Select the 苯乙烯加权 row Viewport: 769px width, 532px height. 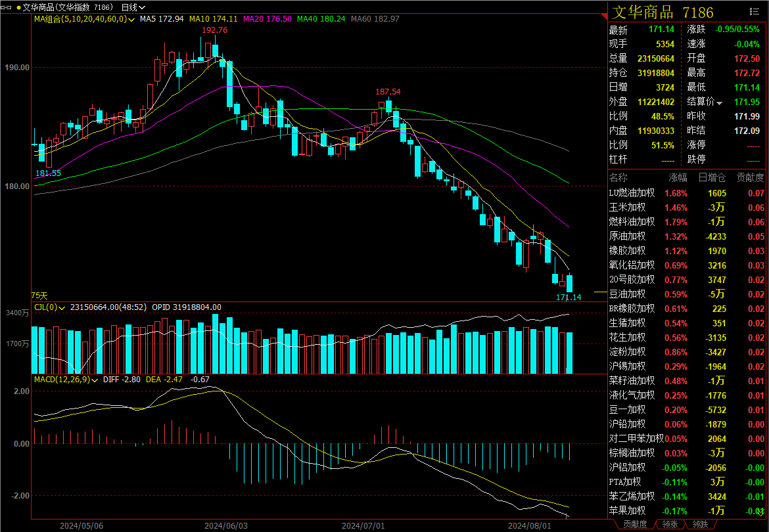pos(687,497)
